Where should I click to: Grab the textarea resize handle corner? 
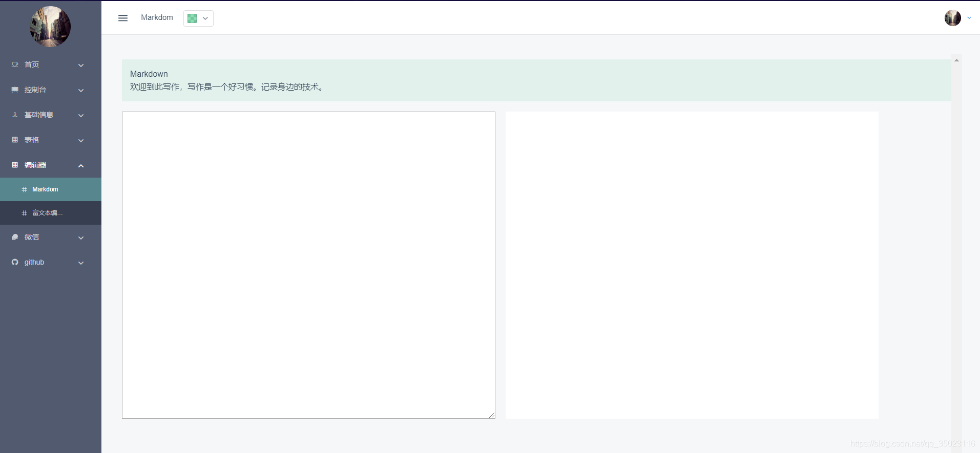(x=492, y=415)
